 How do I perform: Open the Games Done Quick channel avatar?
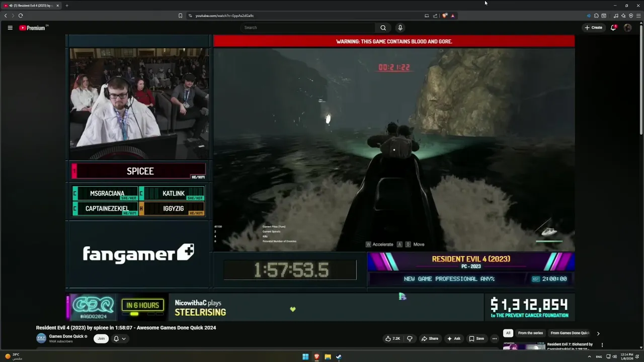(41, 338)
